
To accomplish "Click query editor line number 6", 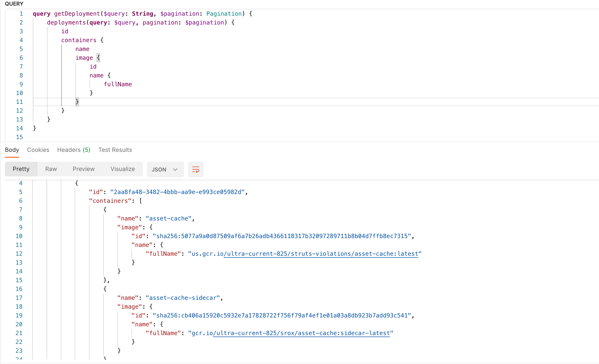I will 21,58.
